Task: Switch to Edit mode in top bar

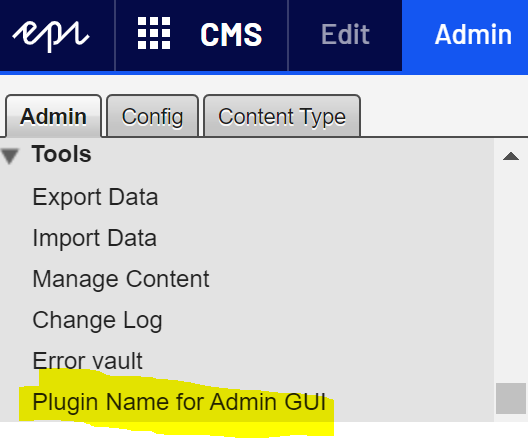Action: pyautogui.click(x=345, y=34)
